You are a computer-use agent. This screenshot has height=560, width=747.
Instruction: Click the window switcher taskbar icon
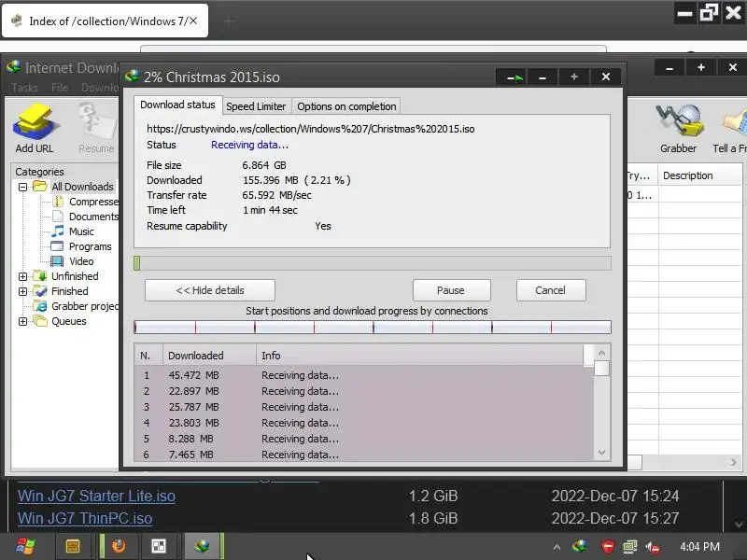tap(159, 546)
